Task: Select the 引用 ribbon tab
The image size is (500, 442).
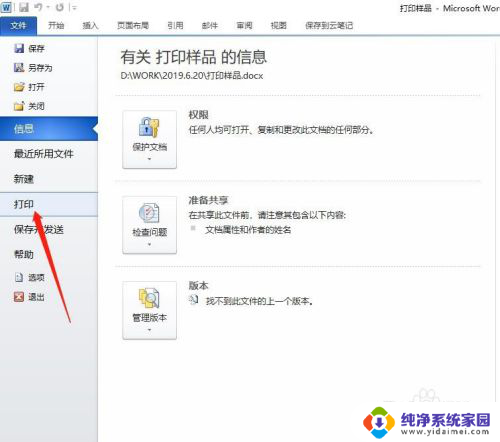Action: pos(175,25)
